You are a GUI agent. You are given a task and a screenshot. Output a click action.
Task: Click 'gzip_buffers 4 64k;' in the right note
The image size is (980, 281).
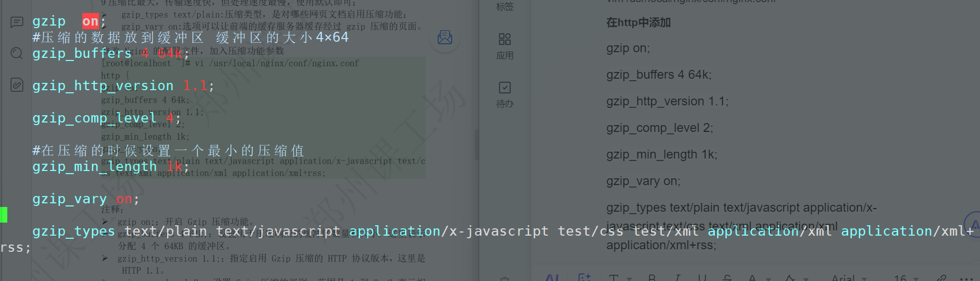[x=659, y=75]
